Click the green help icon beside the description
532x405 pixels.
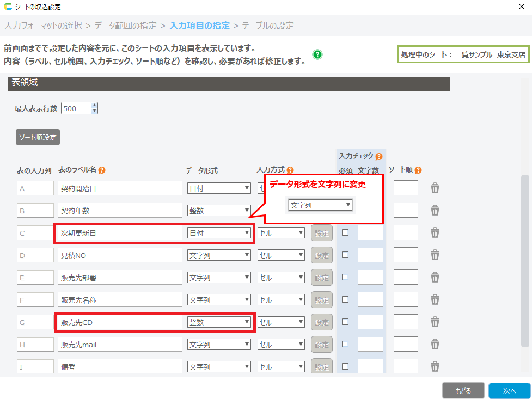click(x=317, y=54)
